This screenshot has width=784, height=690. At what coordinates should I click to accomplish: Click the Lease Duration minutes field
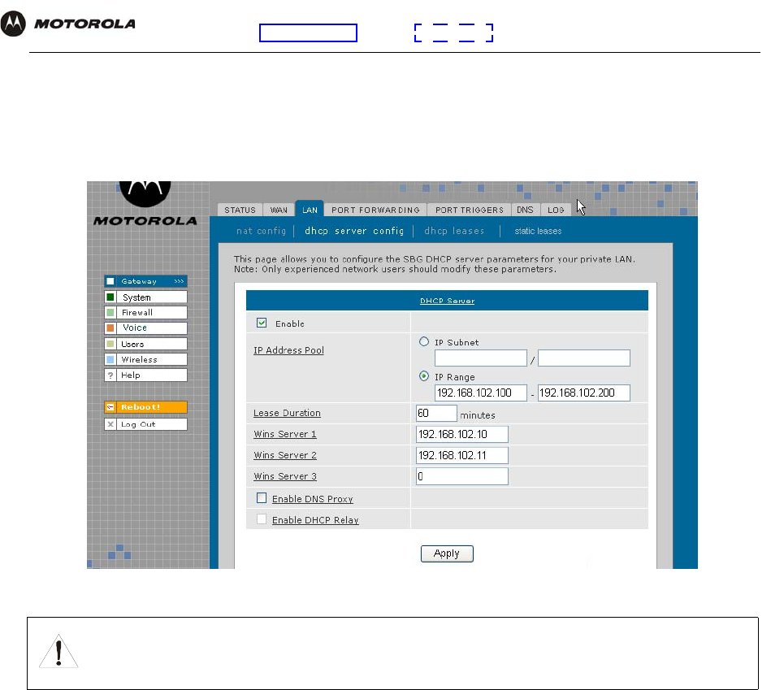pos(436,413)
